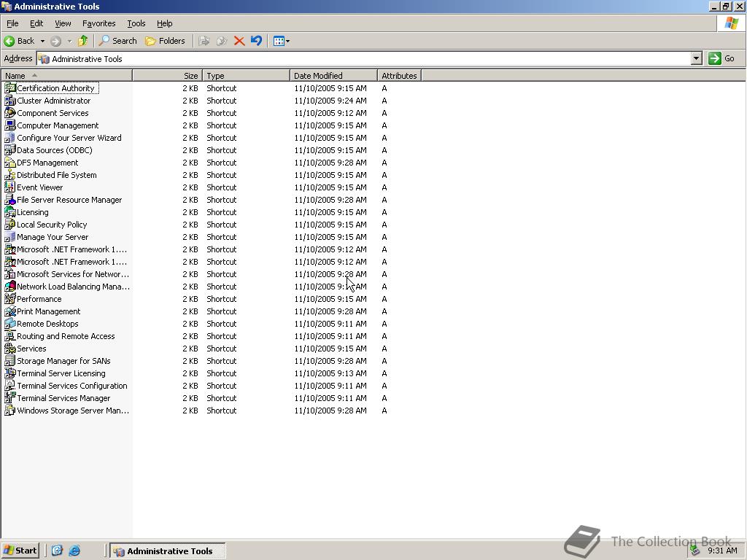Click the Up folder toolbar icon
This screenshot has width=747, height=560.
tap(83, 41)
